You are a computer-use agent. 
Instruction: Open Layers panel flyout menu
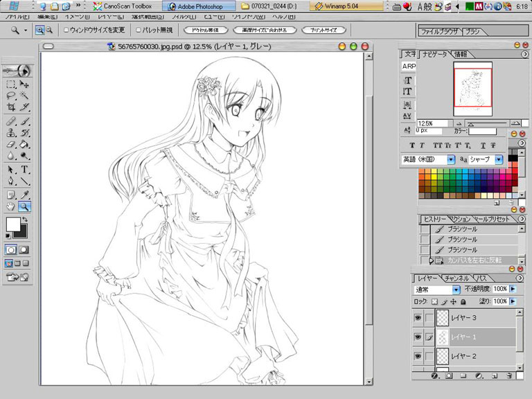click(520, 278)
